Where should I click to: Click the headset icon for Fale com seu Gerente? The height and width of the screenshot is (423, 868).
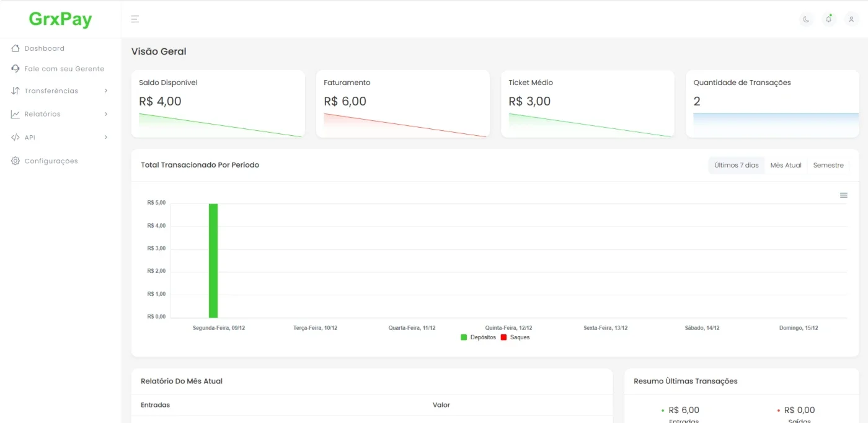pyautogui.click(x=15, y=69)
